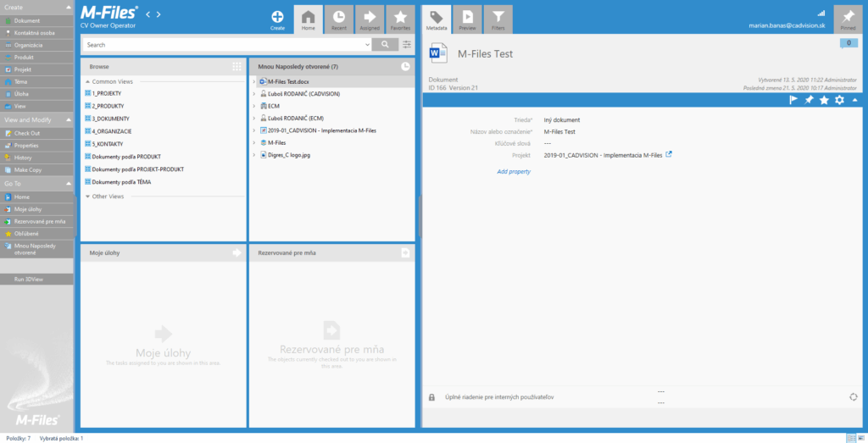Pin the M-Files Test document
The width and height of the screenshot is (868, 443).
coord(809,100)
